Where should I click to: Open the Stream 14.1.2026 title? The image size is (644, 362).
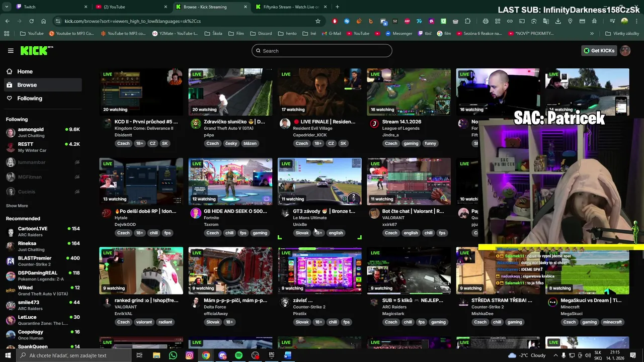tap(401, 122)
